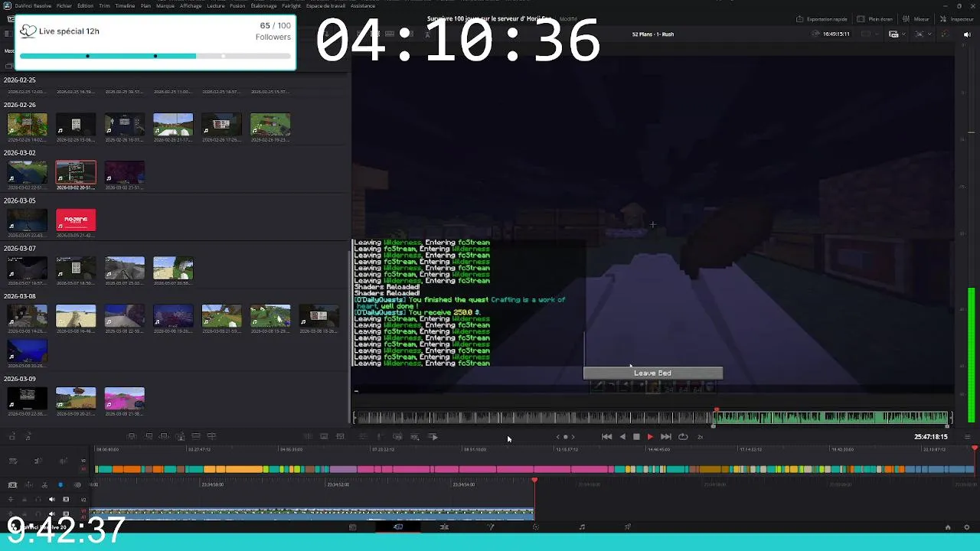Open the Espace de travail menu
The height and width of the screenshot is (551, 980).
[x=324, y=6]
